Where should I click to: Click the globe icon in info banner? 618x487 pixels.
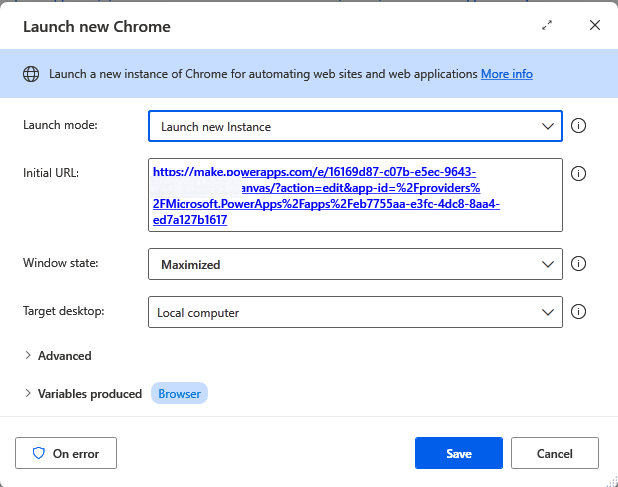31,74
